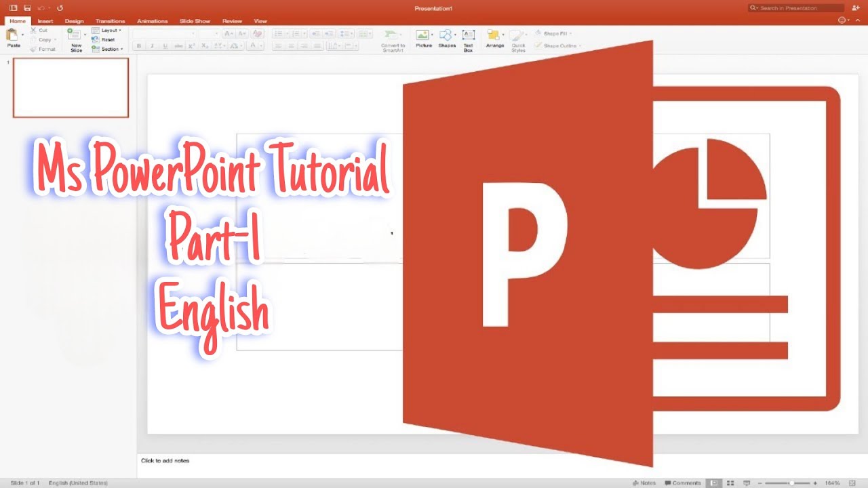This screenshot has height=488, width=868.
Task: Add a New Slide
Action: click(75, 40)
